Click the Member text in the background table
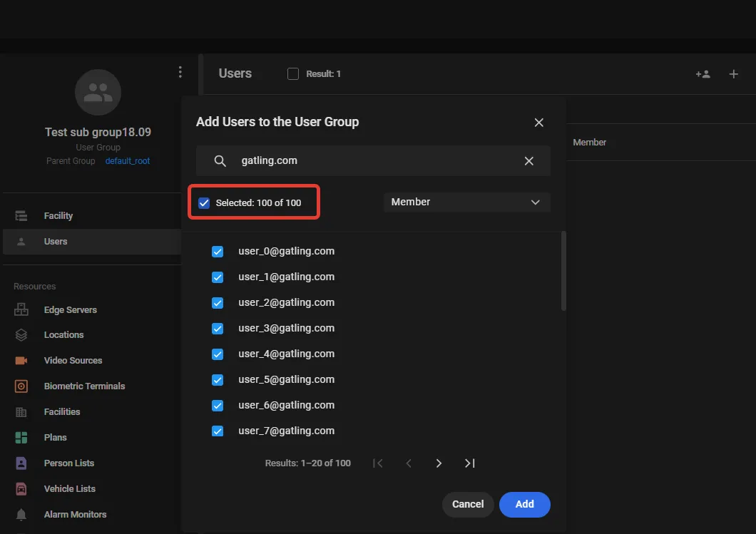756x534 pixels. coord(589,142)
